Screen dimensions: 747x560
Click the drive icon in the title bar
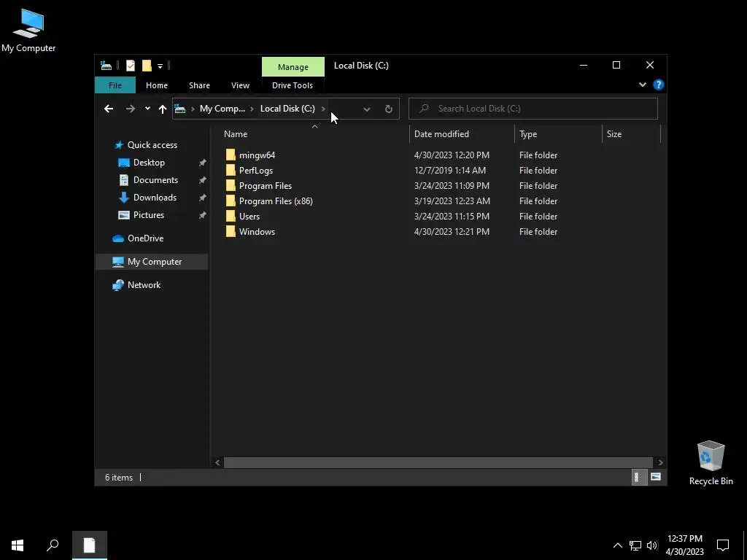point(107,66)
